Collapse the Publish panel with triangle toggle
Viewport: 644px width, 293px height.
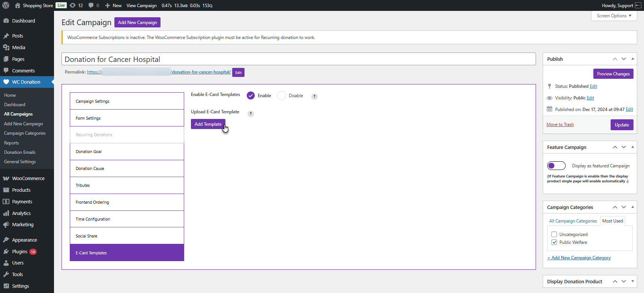tap(632, 59)
